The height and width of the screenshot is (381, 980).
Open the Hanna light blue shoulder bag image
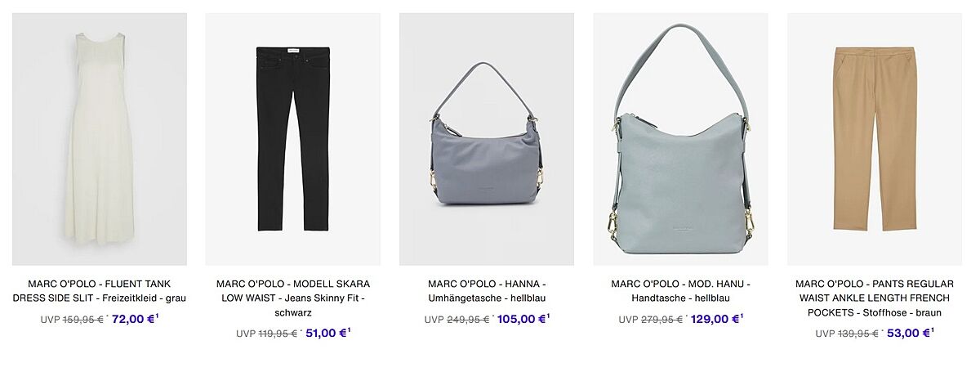487,139
